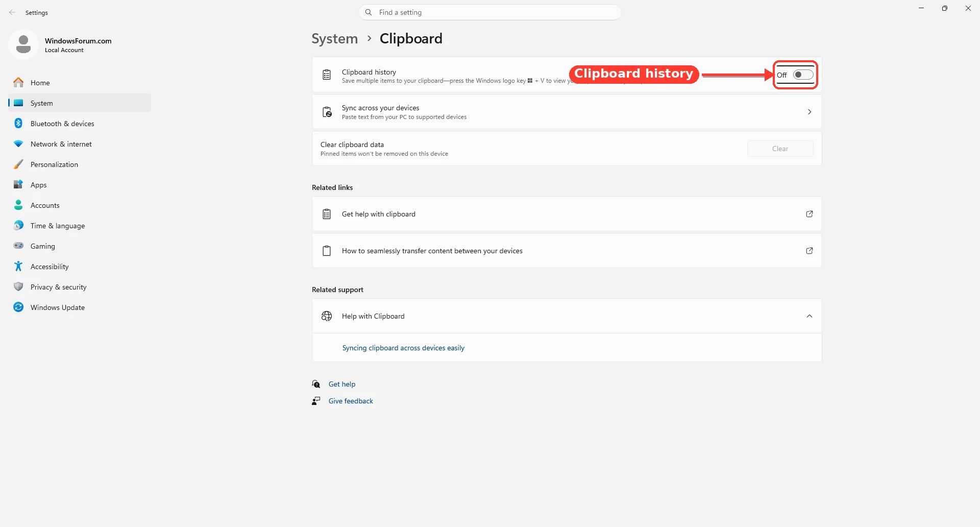980x527 pixels.
Task: Open Syncing clipboard across devices easily link
Action: pos(403,348)
